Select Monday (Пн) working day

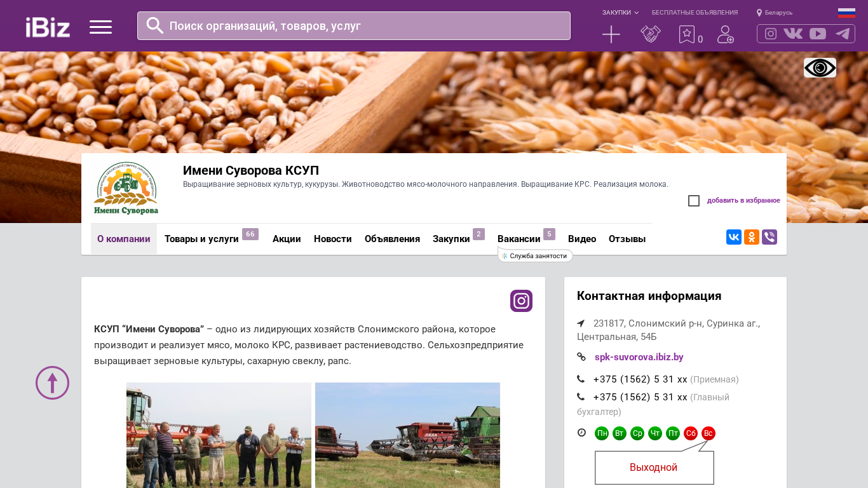pos(602,433)
